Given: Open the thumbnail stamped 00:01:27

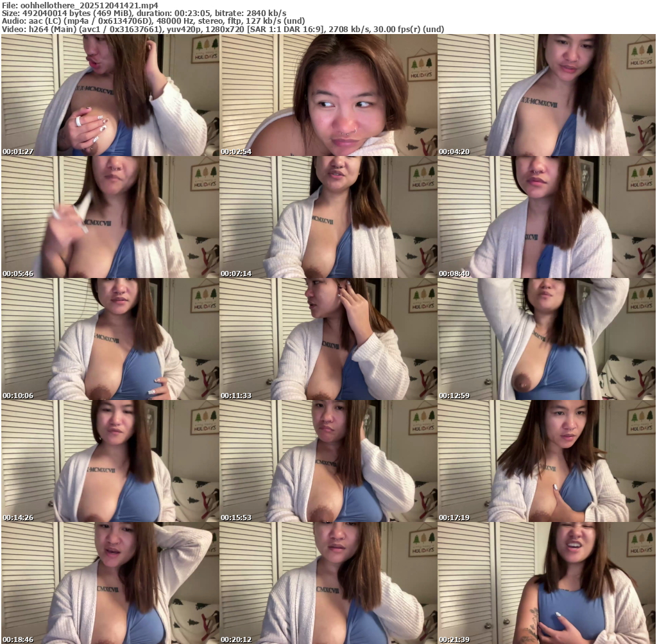Looking at the screenshot, I should (x=110, y=95).
